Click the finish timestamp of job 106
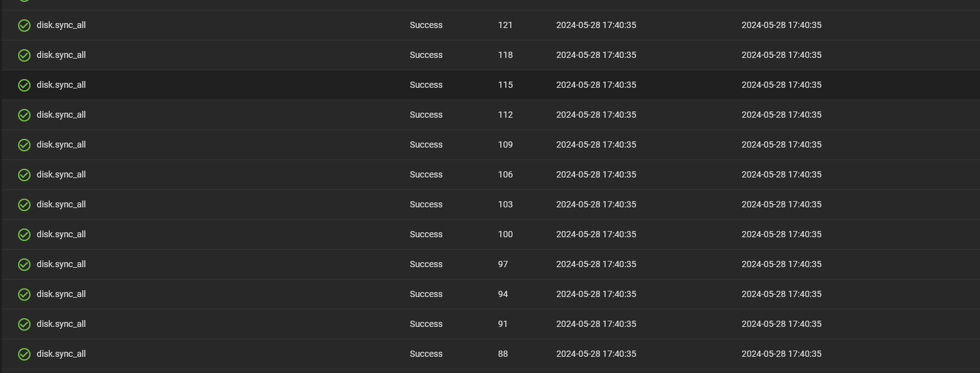 pos(781,174)
